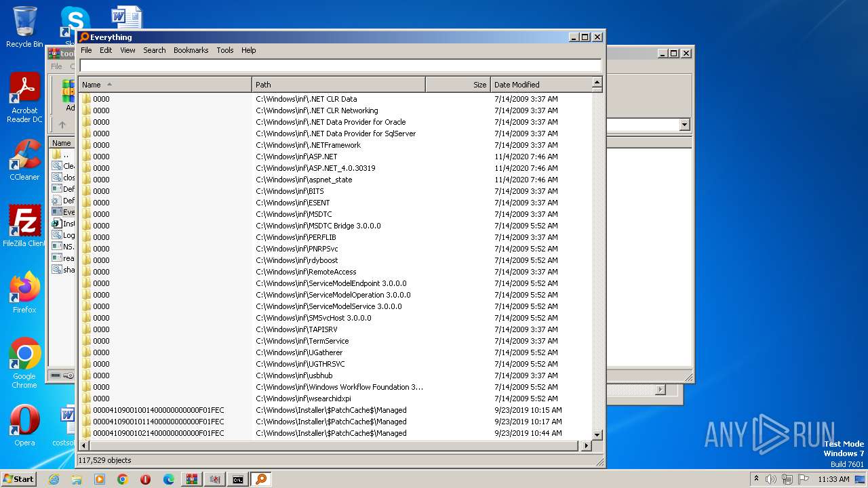Click WinRAR parent folder '..' icon
Viewport: 868px width, 488px height.
tap(56, 155)
